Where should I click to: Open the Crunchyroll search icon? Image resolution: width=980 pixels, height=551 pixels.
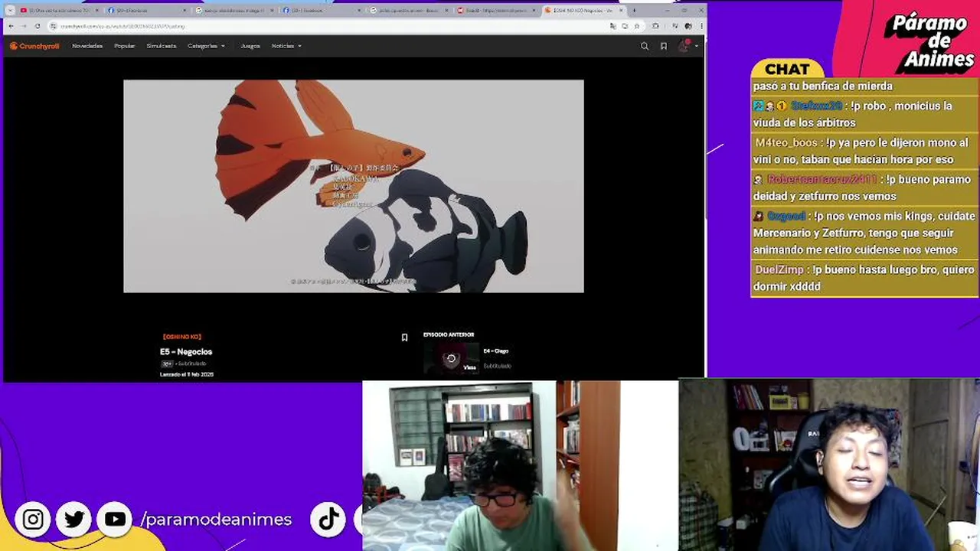[645, 46]
